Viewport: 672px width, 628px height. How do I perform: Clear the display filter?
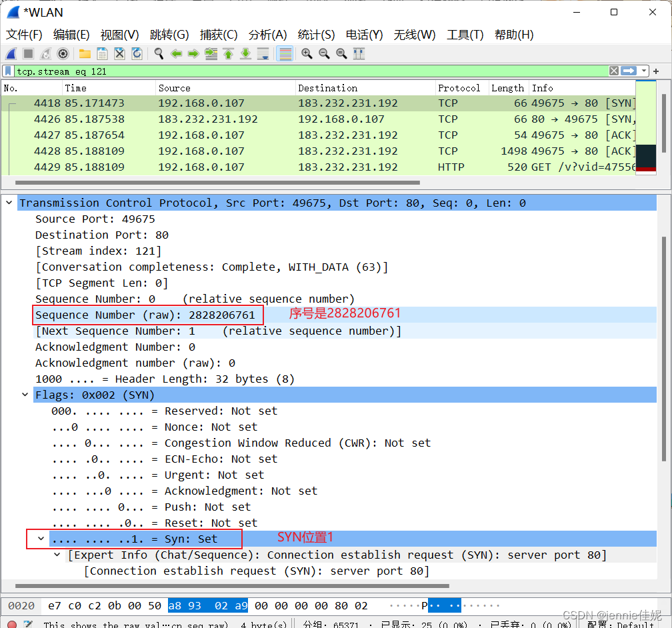click(614, 71)
